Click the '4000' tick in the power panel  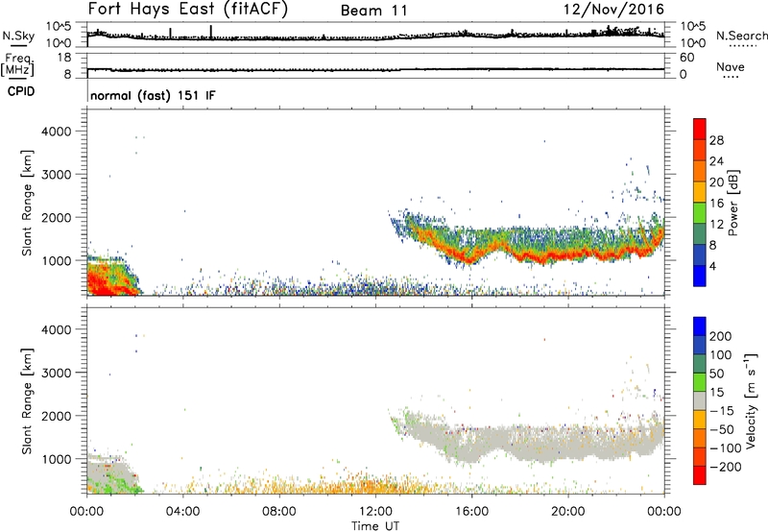click(x=57, y=132)
